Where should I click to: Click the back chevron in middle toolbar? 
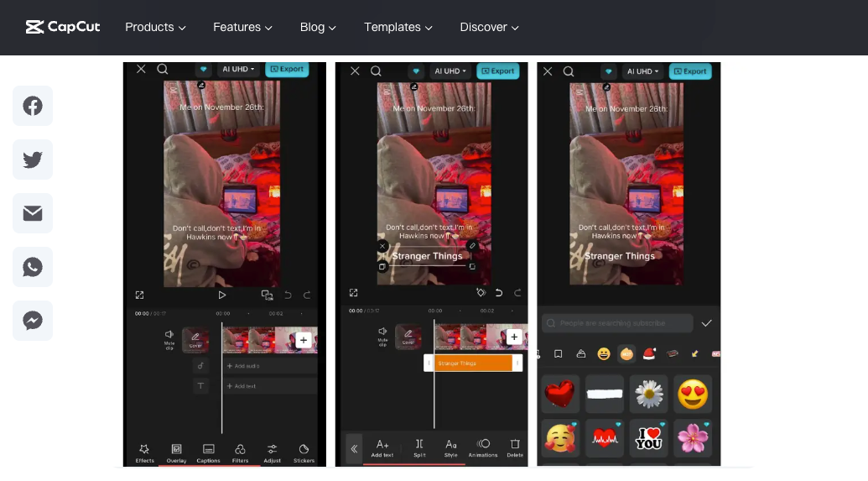point(354,448)
